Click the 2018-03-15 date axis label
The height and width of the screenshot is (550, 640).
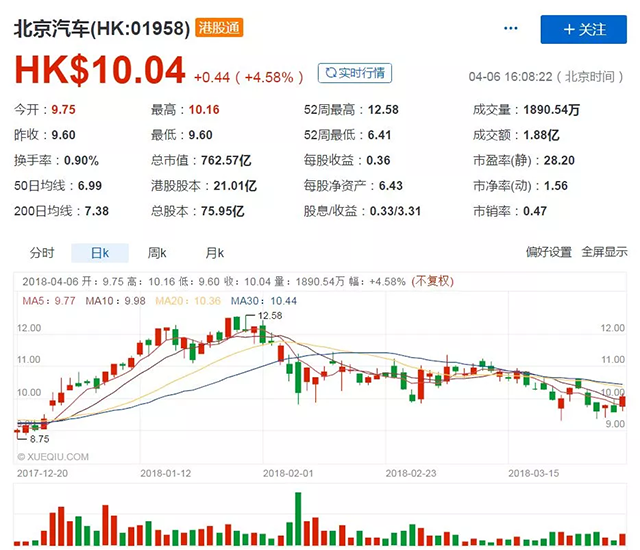click(x=533, y=473)
